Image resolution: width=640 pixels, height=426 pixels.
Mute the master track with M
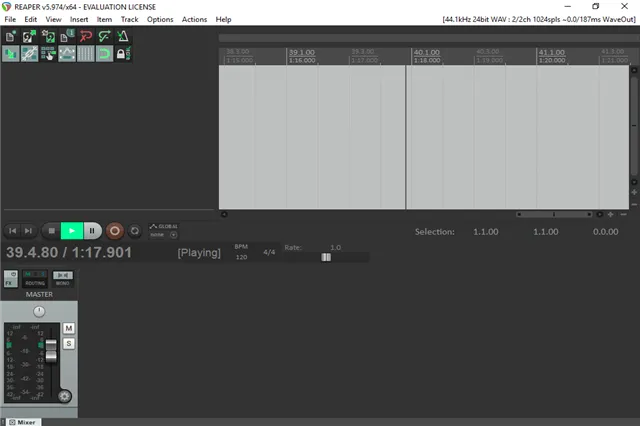[x=69, y=328]
